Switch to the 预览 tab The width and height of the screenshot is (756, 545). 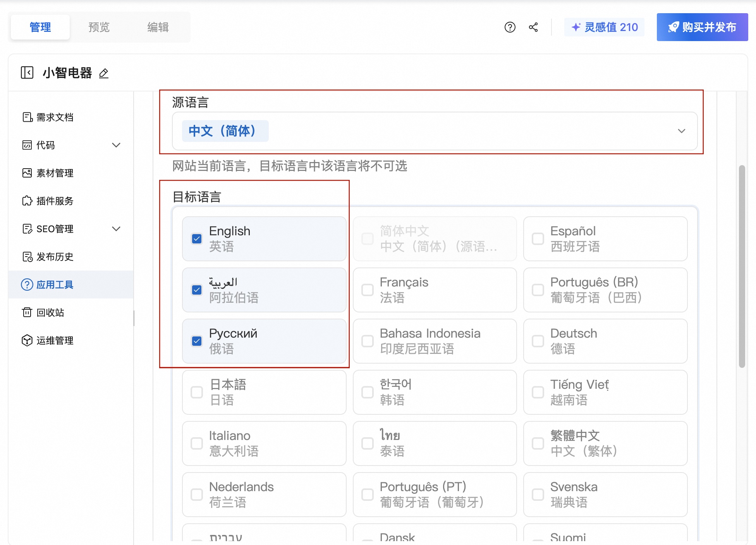pyautogui.click(x=99, y=27)
